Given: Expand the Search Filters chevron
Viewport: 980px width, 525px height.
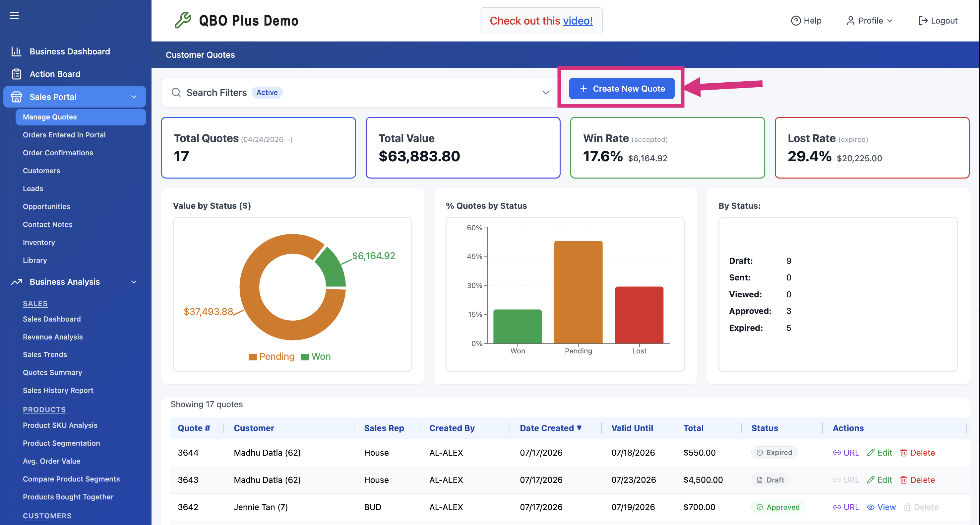Looking at the screenshot, I should coord(546,93).
